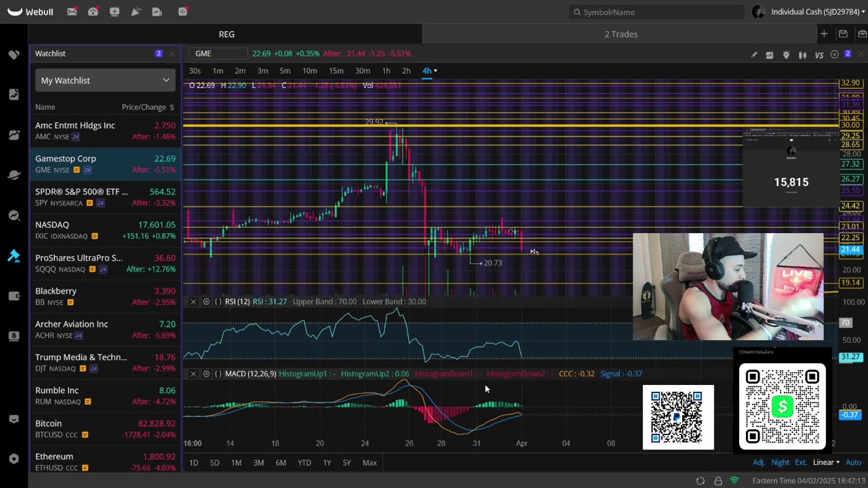The width and height of the screenshot is (868, 488).
Task: Click the chart document icon in top bar
Action: click(x=157, y=12)
